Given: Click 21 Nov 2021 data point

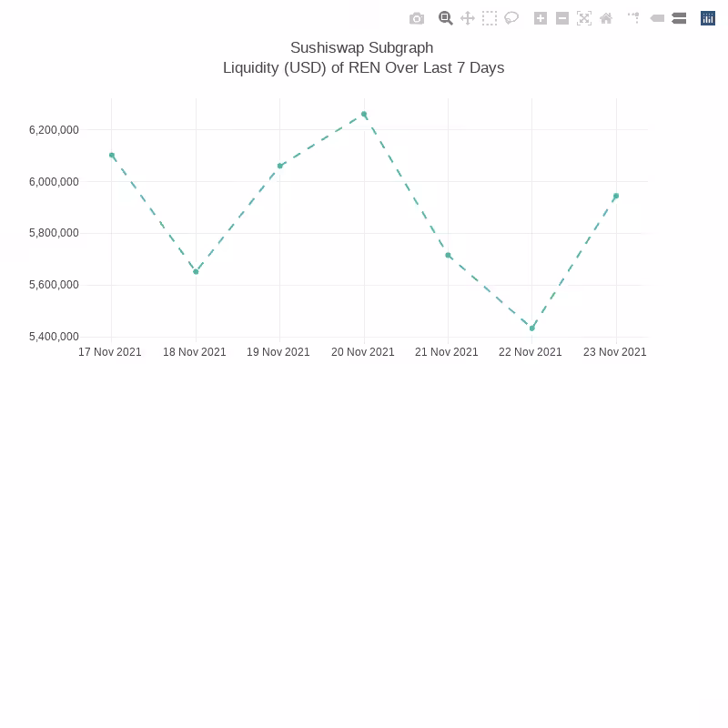Looking at the screenshot, I should click(448, 256).
